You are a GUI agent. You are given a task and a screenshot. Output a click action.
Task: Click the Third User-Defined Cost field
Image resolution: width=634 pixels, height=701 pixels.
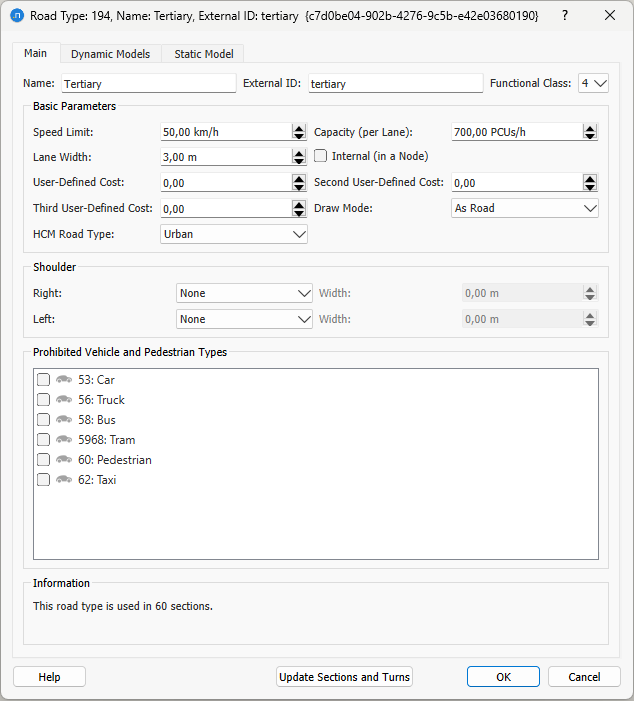[226, 209]
